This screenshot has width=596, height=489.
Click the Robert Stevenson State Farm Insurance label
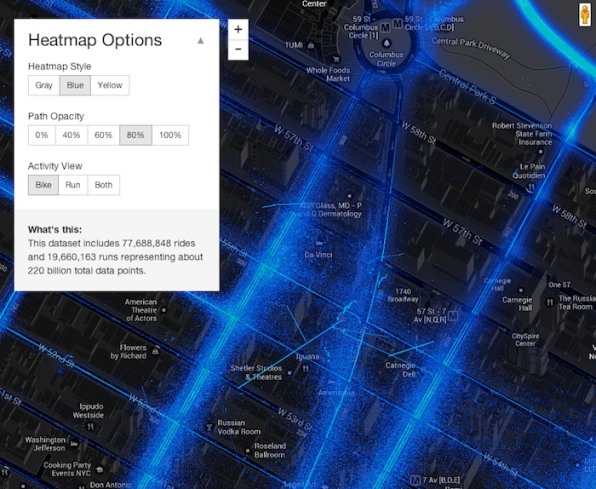(522, 134)
